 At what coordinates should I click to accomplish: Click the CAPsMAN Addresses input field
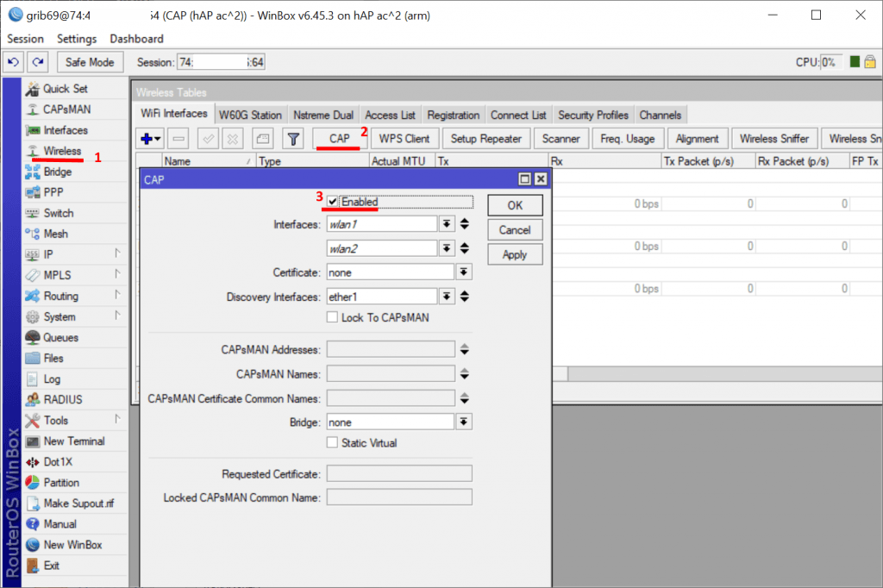click(390, 350)
